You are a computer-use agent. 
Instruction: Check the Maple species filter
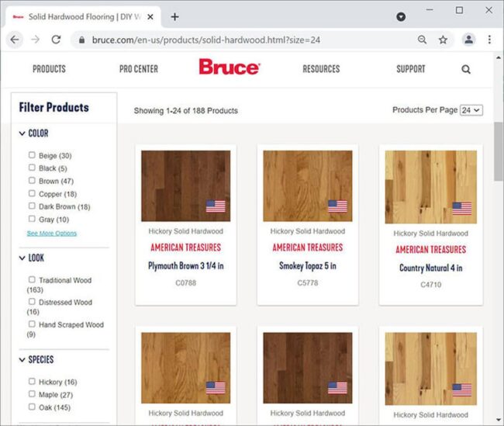pyautogui.click(x=32, y=394)
